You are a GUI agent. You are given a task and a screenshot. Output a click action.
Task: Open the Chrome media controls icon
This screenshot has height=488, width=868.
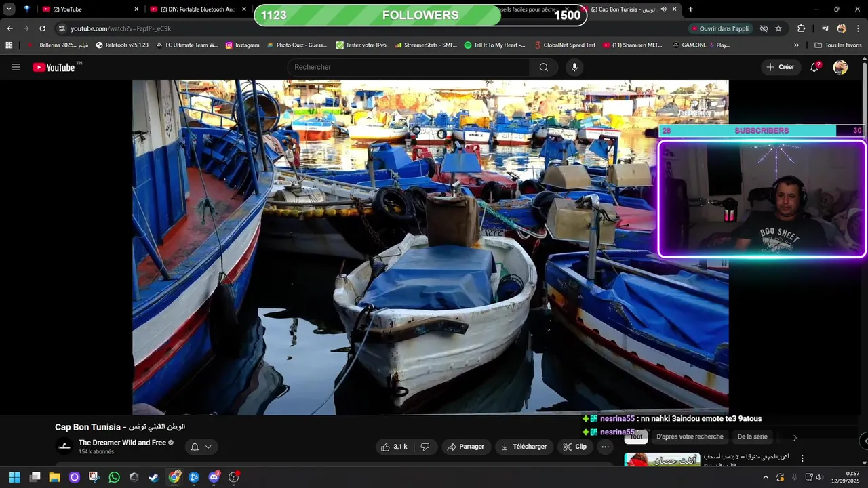tap(825, 28)
